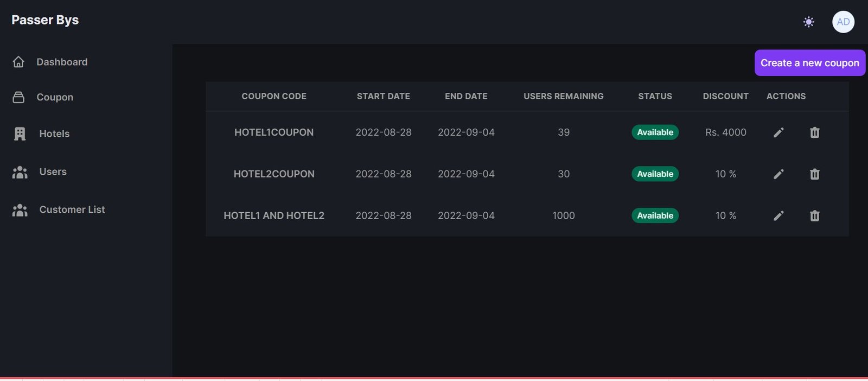
Task: Toggle light and dark theme
Action: pyautogui.click(x=808, y=22)
